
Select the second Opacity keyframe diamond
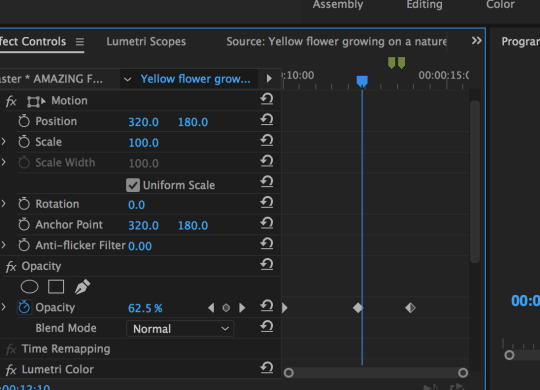[410, 307]
